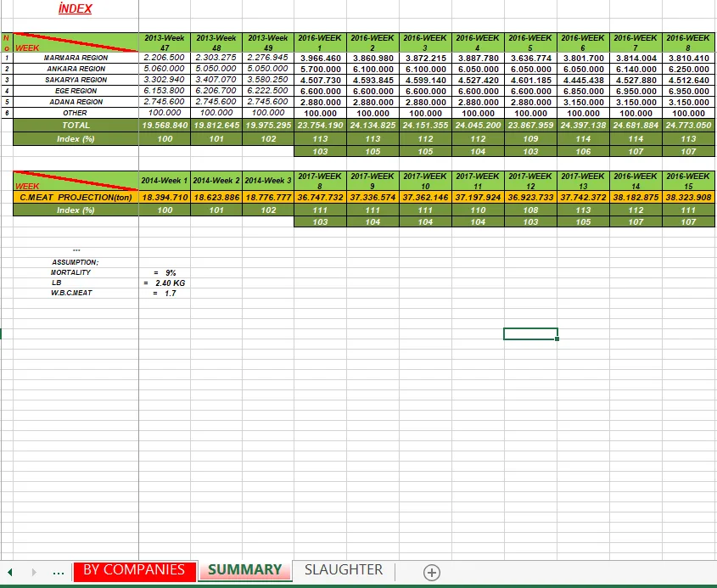
Task: Click the currently selected empty cell outline
Action: pos(530,333)
